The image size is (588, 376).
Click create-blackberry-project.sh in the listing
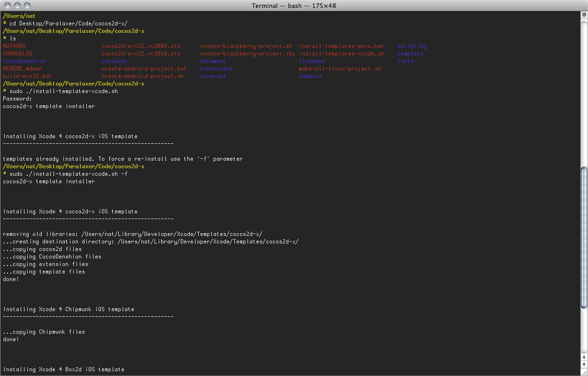tap(246, 46)
